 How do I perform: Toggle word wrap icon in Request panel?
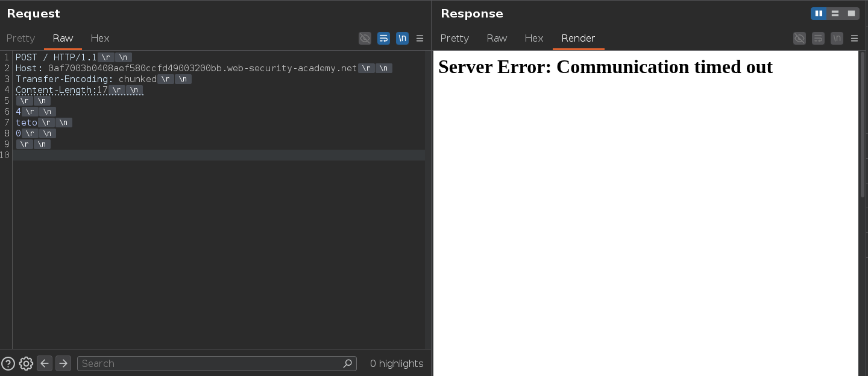click(x=383, y=38)
